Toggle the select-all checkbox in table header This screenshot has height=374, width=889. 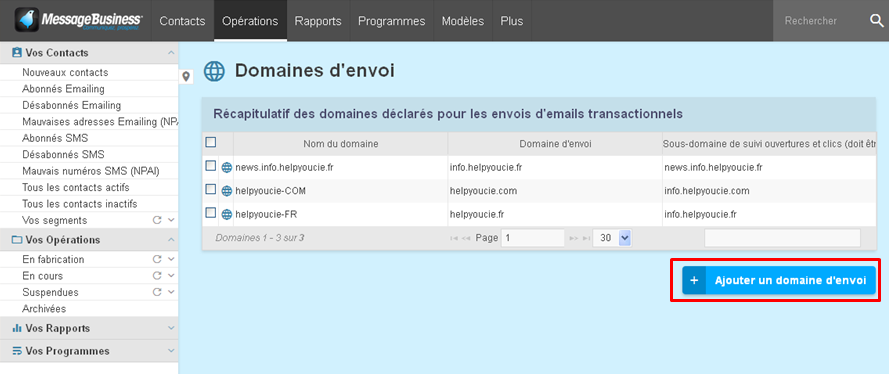click(210, 142)
